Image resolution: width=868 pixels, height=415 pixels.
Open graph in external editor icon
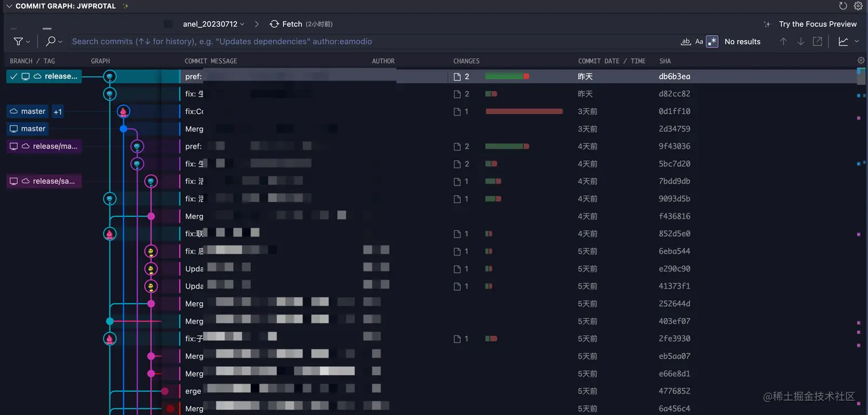[817, 41]
